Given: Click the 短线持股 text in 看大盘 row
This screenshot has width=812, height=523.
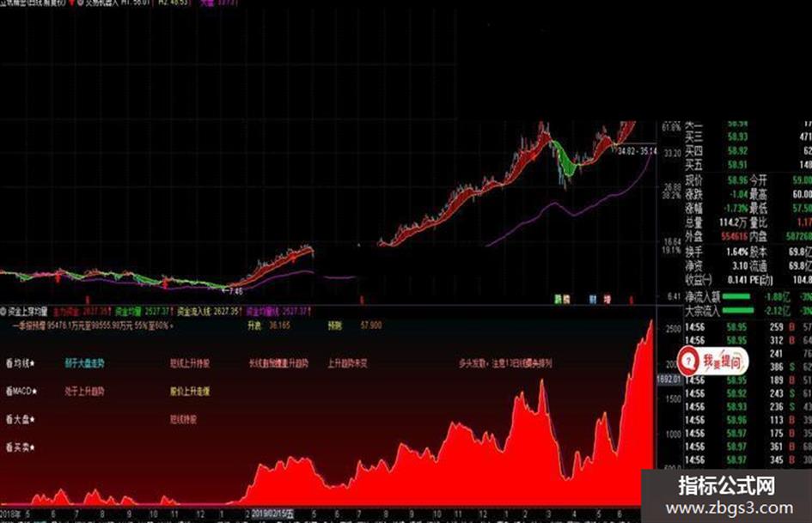Looking at the screenshot, I should tap(183, 419).
